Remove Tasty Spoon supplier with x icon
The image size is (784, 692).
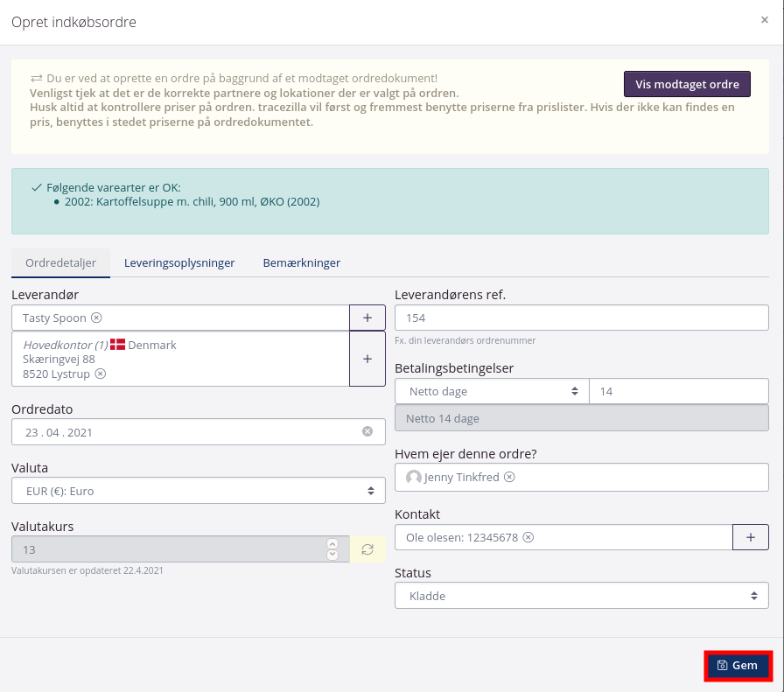click(96, 318)
